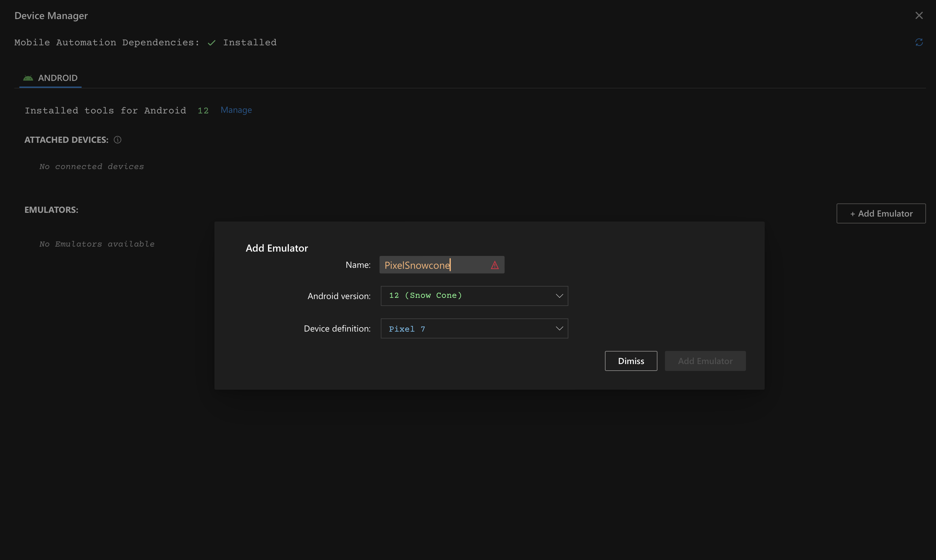This screenshot has height=560, width=936.
Task: Click the Add Emulator dialog heading
Action: click(x=277, y=248)
